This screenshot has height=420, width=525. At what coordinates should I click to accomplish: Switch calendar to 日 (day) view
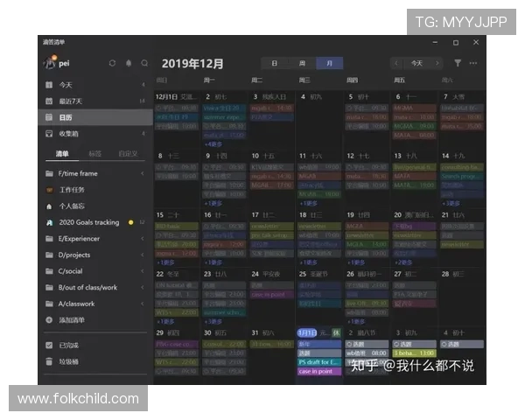274,64
